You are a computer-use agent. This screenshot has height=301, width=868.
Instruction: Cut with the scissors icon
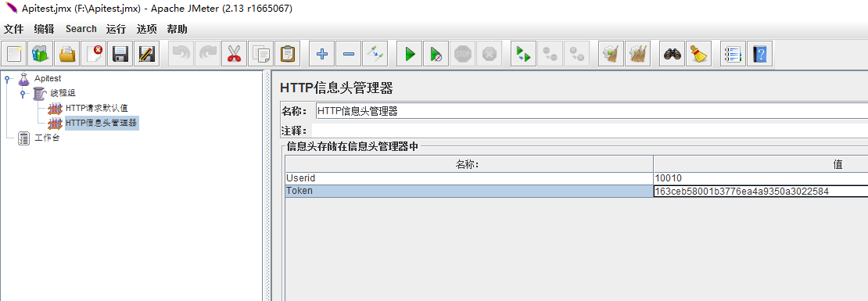point(235,54)
